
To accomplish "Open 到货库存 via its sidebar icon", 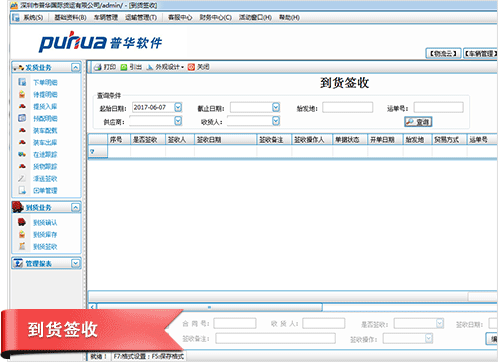I will coord(22,234).
